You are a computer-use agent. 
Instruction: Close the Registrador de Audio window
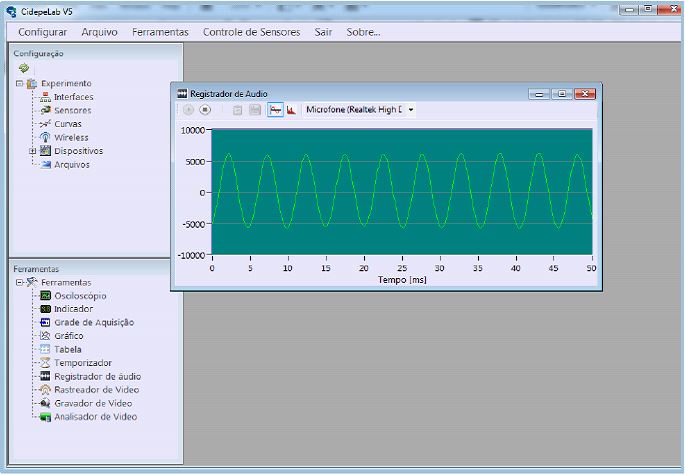585,94
